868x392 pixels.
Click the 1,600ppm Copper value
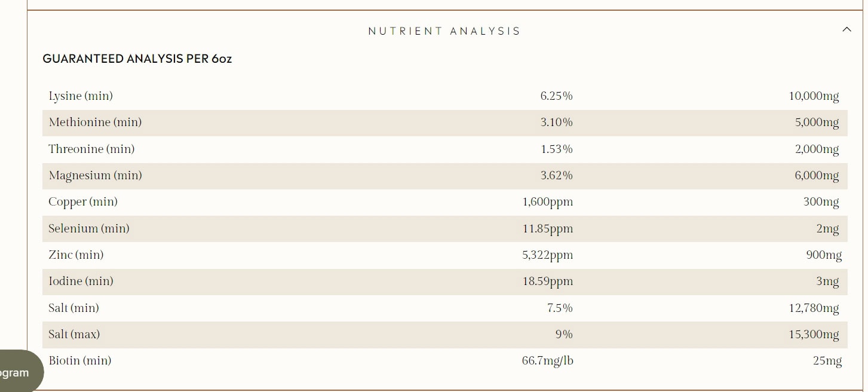[547, 202]
